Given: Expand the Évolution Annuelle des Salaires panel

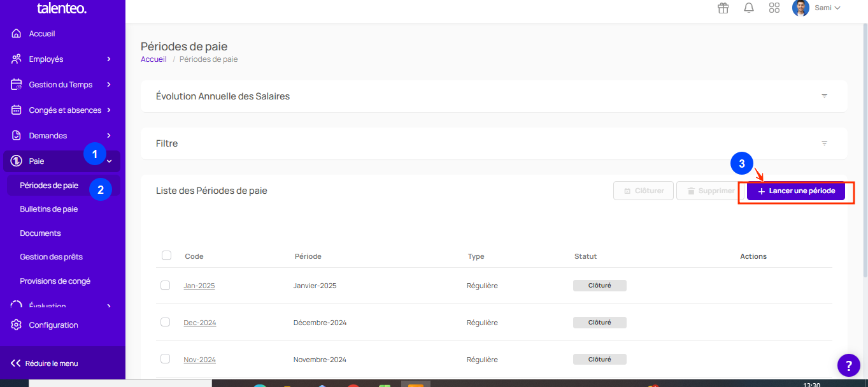Looking at the screenshot, I should (824, 96).
